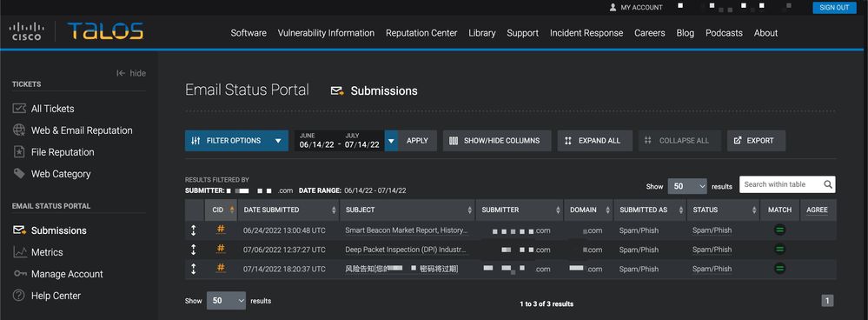The height and width of the screenshot is (320, 868).
Task: Go to Careers page
Action: tap(649, 33)
